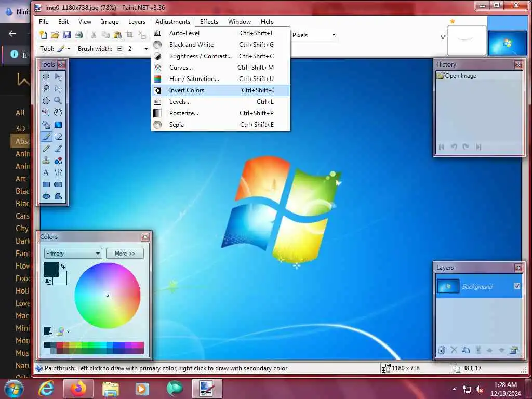The image size is (532, 399).
Task: Pick a color on the color wheel
Action: [x=108, y=296]
